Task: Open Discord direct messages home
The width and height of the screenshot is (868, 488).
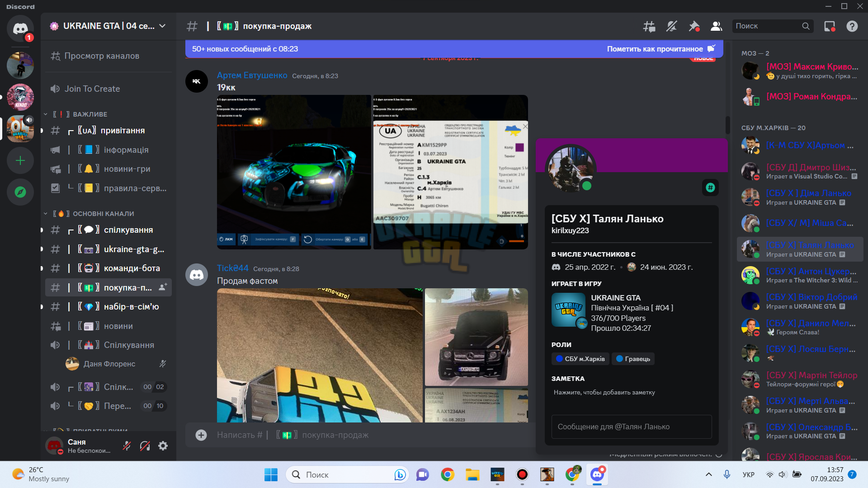Action: tap(20, 28)
